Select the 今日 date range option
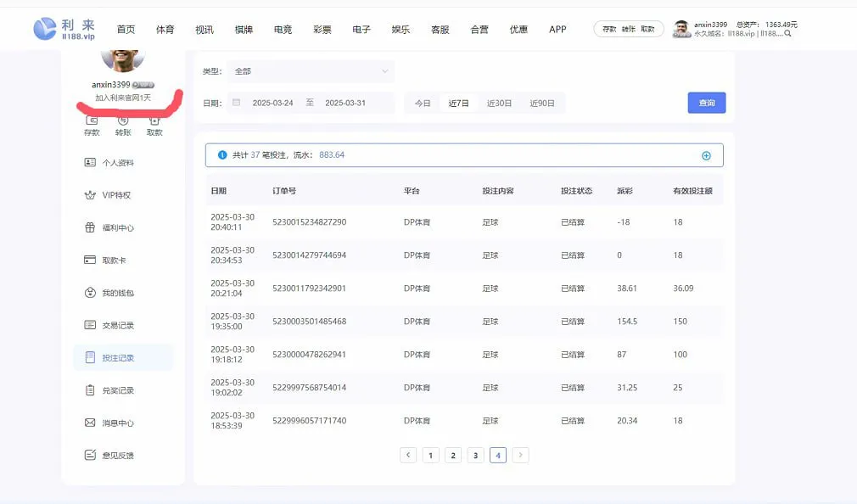The image size is (857, 504). click(423, 104)
